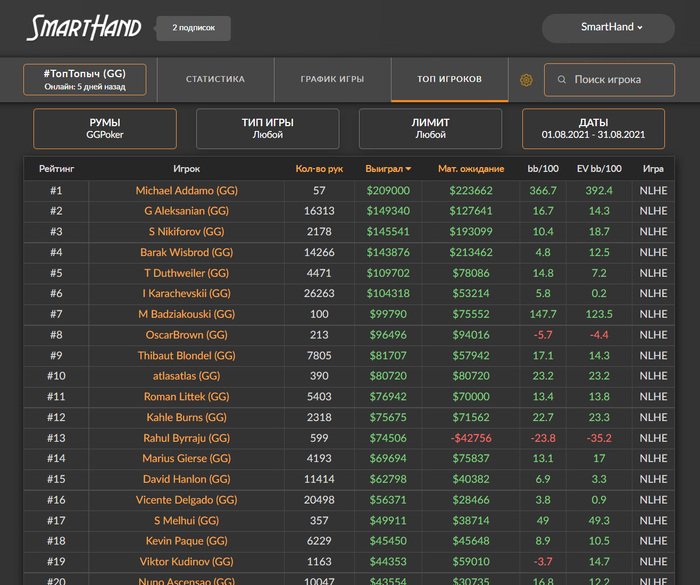700x585 pixels.
Task: Click the search magnifier icon
Action: coord(562,80)
